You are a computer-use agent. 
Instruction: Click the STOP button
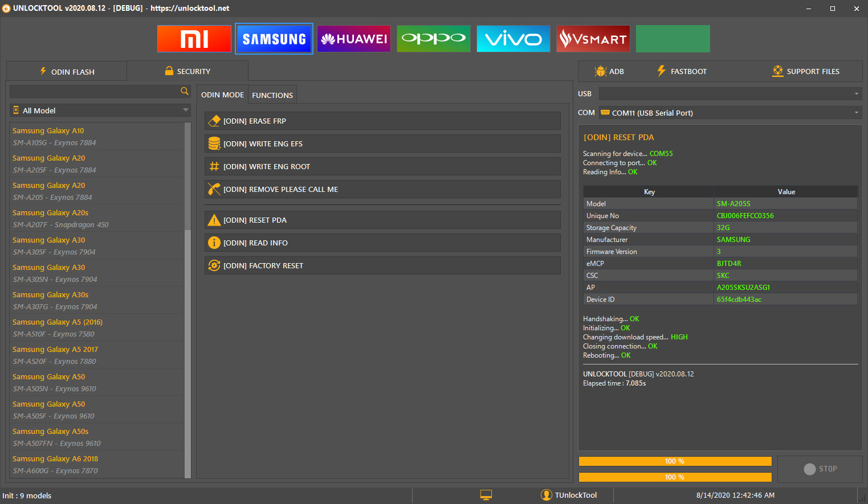coord(820,469)
